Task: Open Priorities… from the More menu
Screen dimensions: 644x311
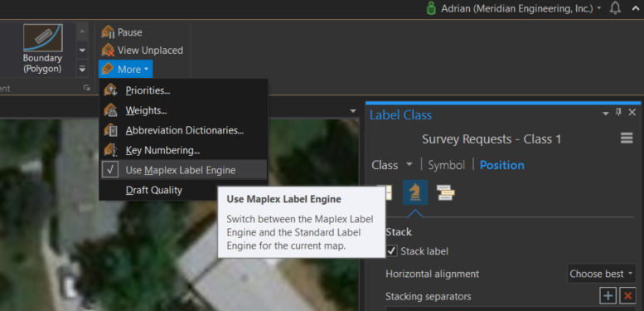Action: click(x=183, y=90)
